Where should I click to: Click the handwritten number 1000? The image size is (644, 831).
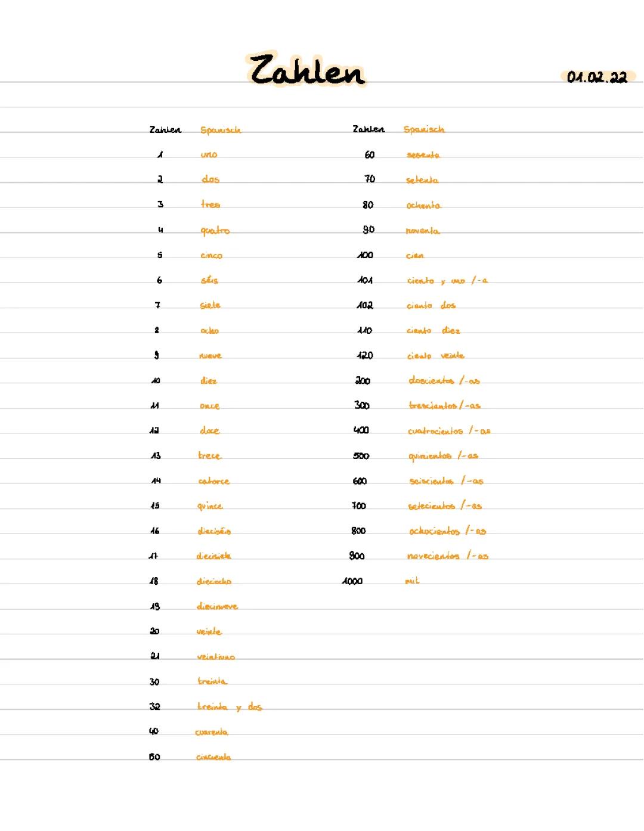point(352,581)
